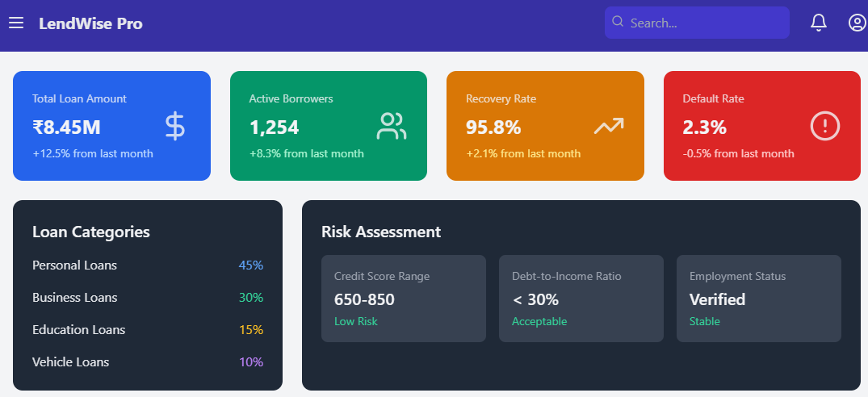The height and width of the screenshot is (397, 868).
Task: Click the ₹8.45M total loan amount
Action: [x=66, y=127]
